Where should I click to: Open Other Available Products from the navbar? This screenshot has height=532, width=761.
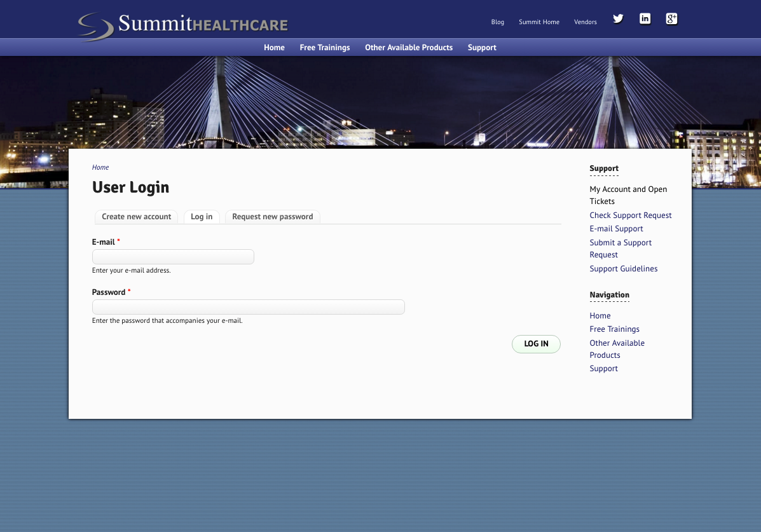click(408, 47)
